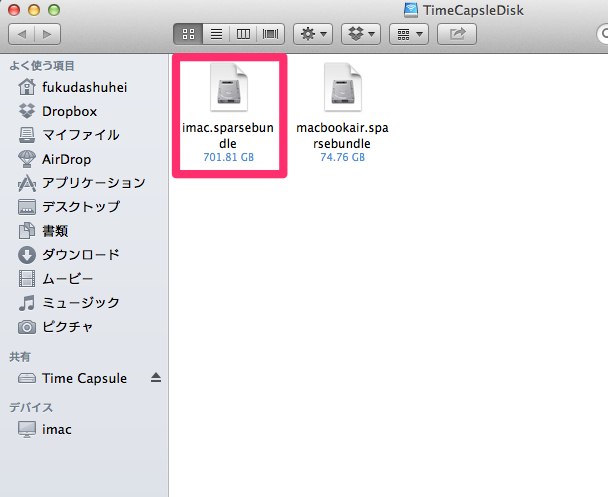608x497 pixels.
Task: Click the TimeCapsleDisk window title
Action: click(x=473, y=10)
